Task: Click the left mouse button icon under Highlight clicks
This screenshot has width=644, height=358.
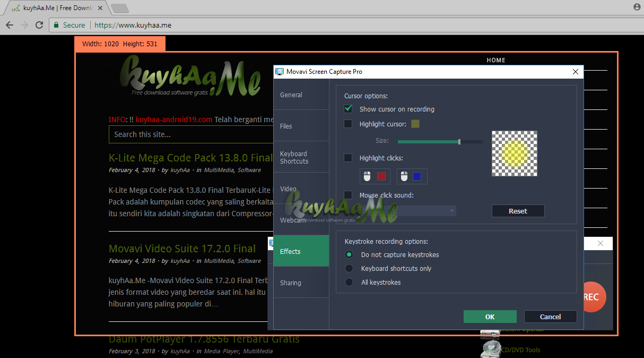Action: coord(367,176)
